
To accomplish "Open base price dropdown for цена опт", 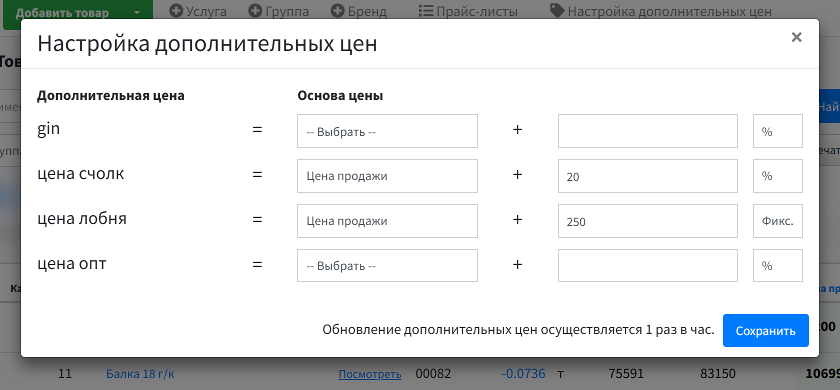I will point(387,265).
